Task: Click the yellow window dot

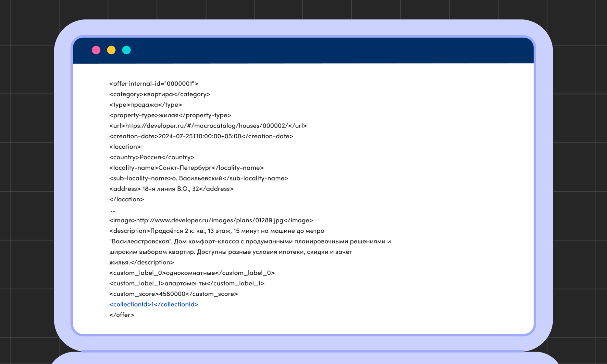Action: pos(111,50)
